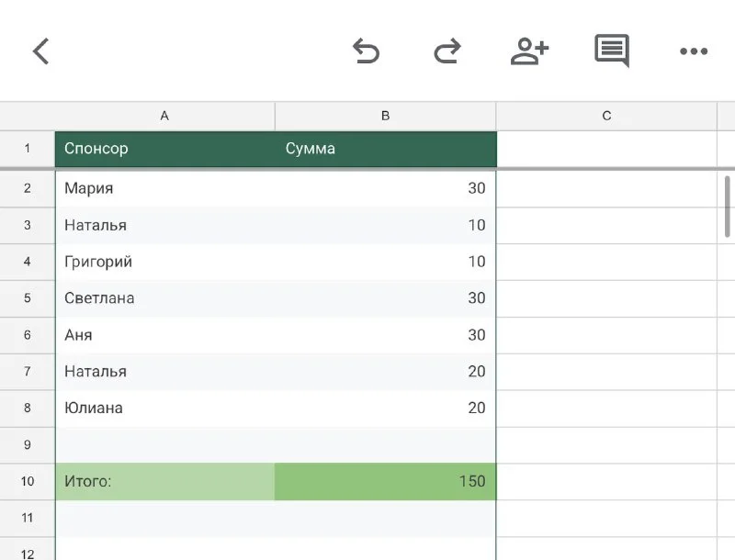Select the cell containing Григорий
The image size is (735, 560).
coord(165,262)
